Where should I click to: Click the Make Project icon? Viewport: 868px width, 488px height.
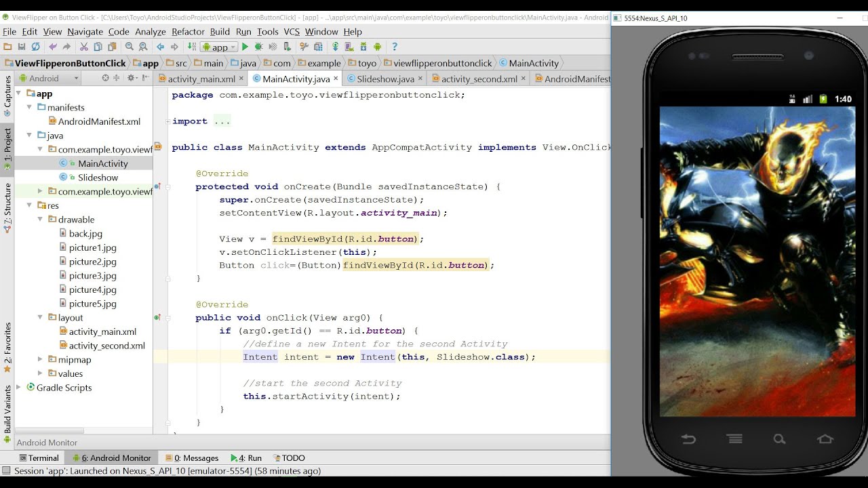193,47
